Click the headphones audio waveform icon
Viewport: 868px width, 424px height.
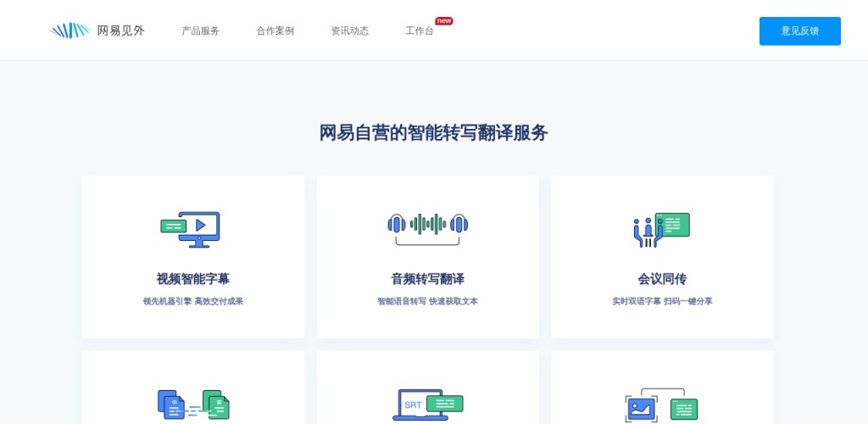427,227
